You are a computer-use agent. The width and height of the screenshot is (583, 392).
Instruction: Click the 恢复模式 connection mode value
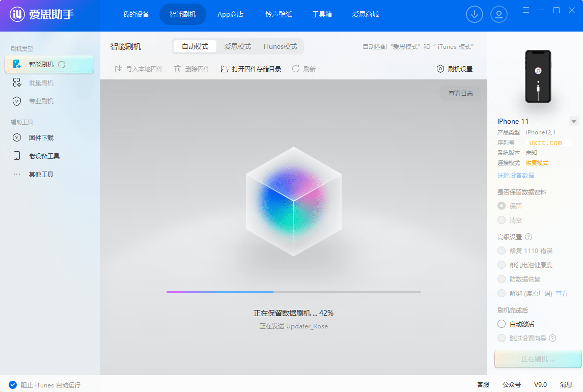click(537, 163)
